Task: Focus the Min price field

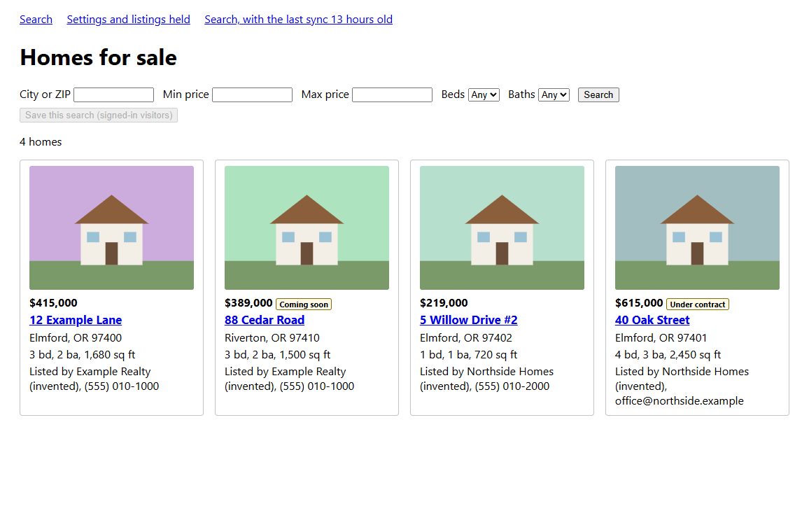Action: (253, 95)
